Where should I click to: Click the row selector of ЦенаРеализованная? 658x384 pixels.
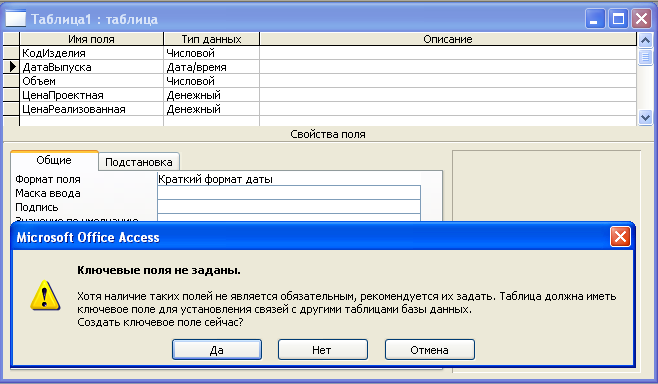(11, 109)
